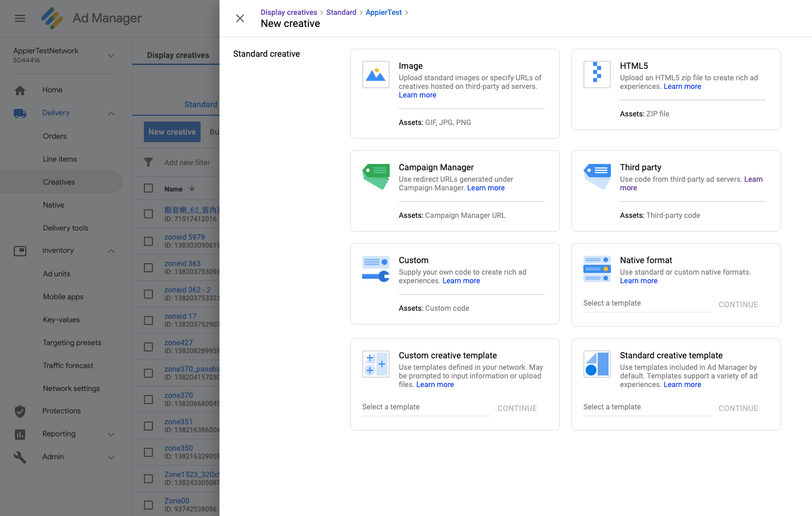
Task: Go to Creatives in the sidebar
Action: (x=59, y=182)
